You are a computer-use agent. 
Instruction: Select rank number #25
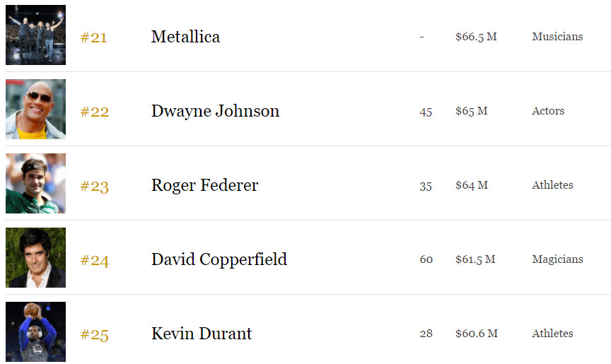tap(94, 335)
